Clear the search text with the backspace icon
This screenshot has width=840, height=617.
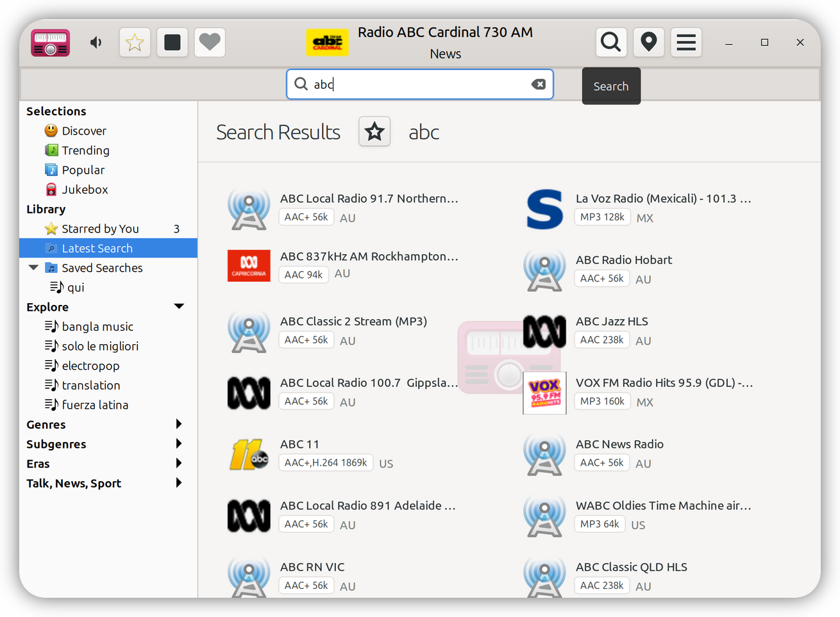(539, 85)
